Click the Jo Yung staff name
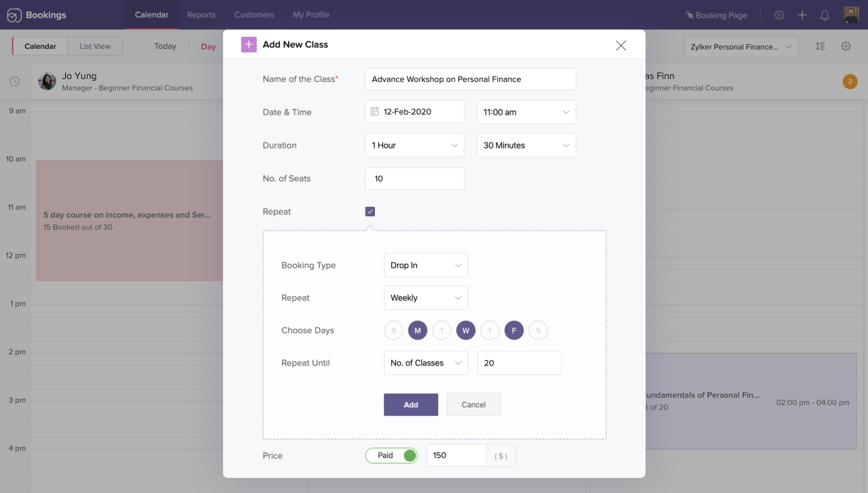 (79, 76)
